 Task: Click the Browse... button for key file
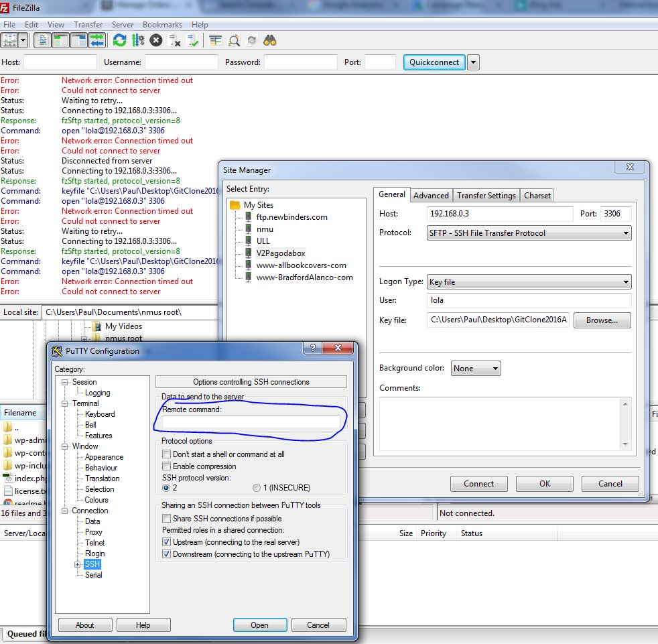[x=602, y=320]
